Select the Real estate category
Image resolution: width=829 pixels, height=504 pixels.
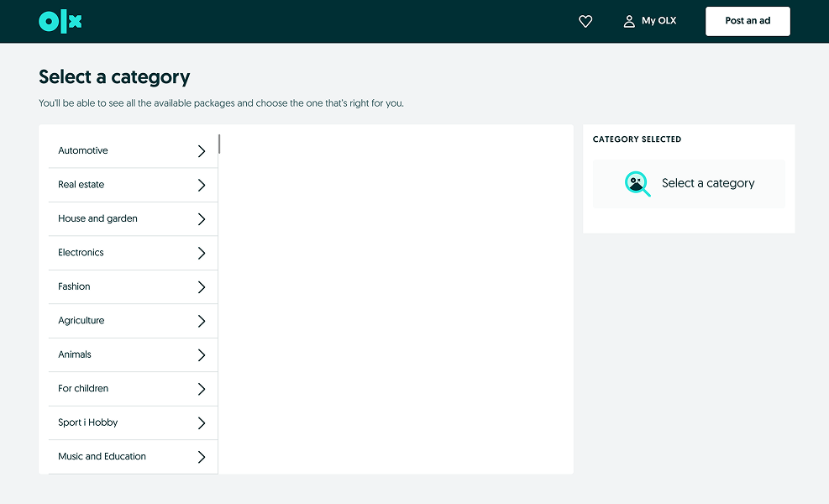(x=134, y=185)
